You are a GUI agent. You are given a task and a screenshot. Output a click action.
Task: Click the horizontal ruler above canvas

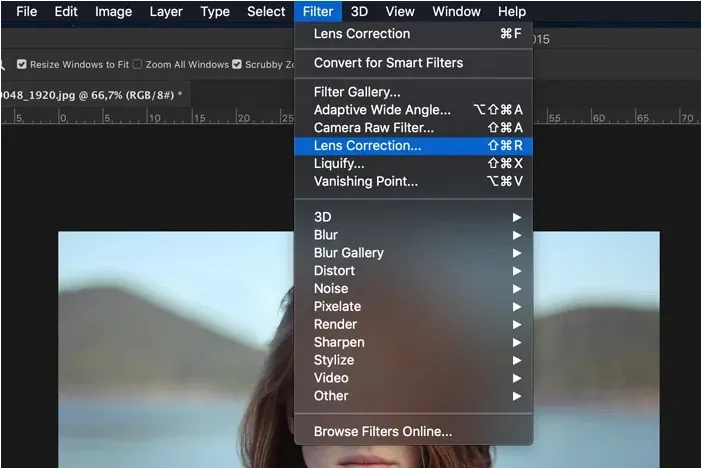click(150, 118)
